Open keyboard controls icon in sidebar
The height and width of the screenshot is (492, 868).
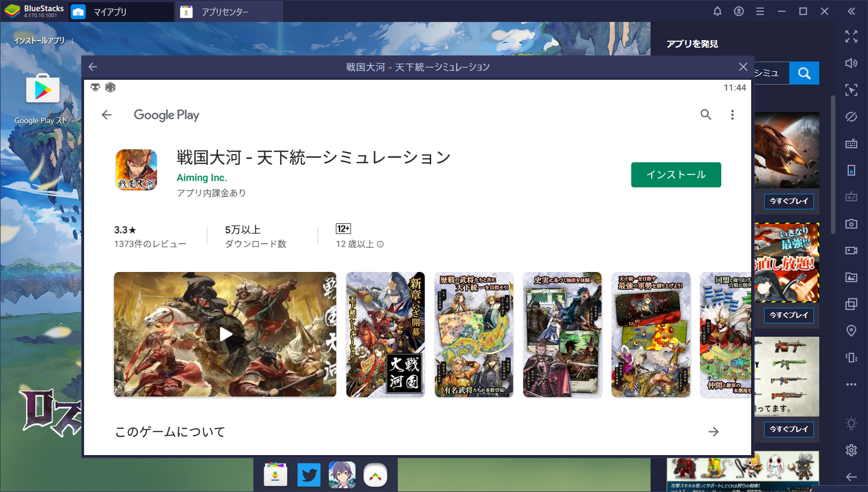click(x=851, y=143)
